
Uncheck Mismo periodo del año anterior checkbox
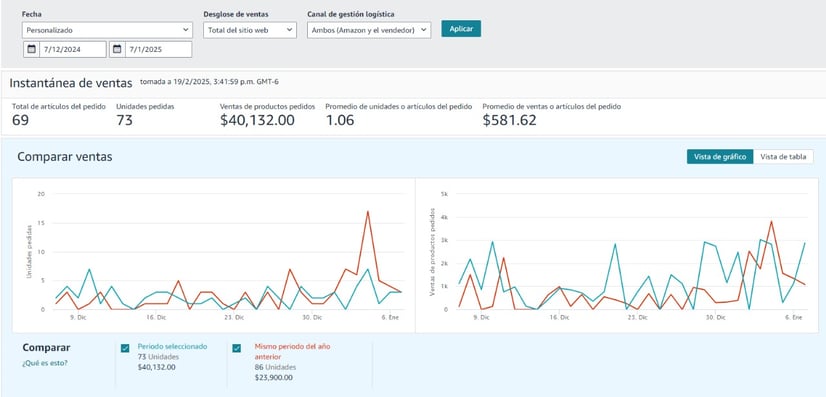pyautogui.click(x=237, y=348)
